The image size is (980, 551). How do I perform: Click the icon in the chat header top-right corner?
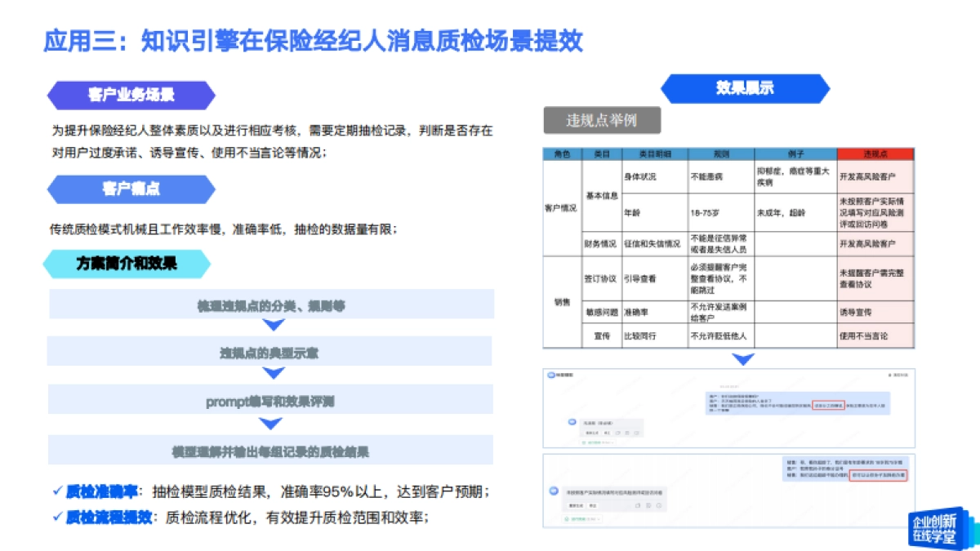point(889,375)
